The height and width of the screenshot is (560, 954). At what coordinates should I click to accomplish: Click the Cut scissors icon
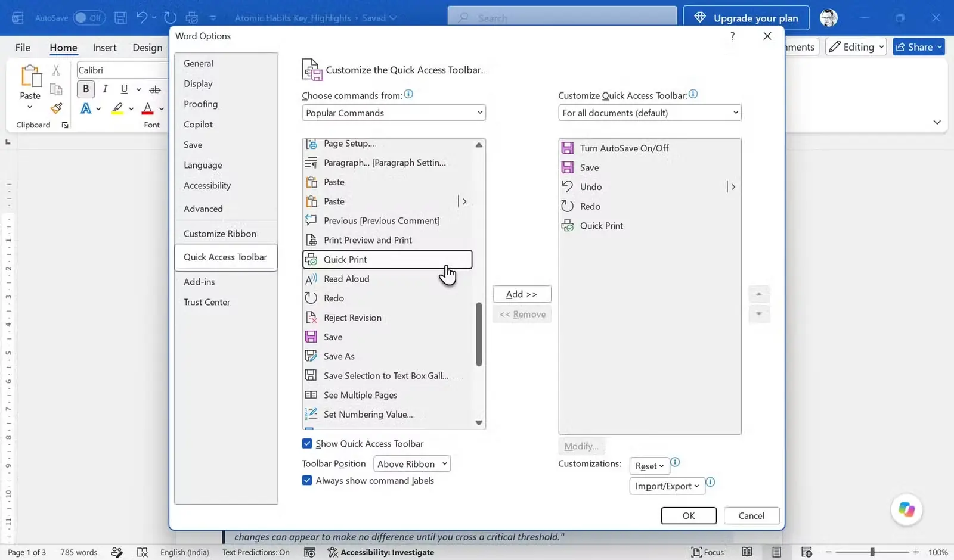pos(56,70)
